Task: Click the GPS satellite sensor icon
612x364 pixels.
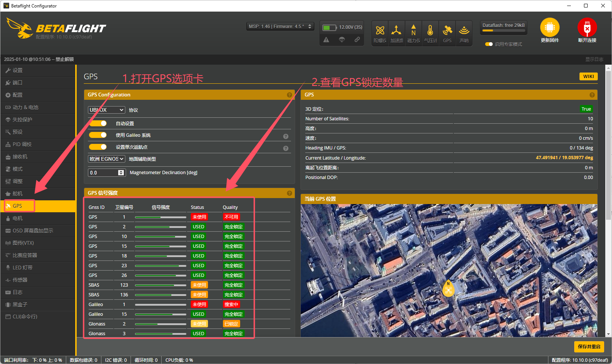Action: click(x=447, y=30)
